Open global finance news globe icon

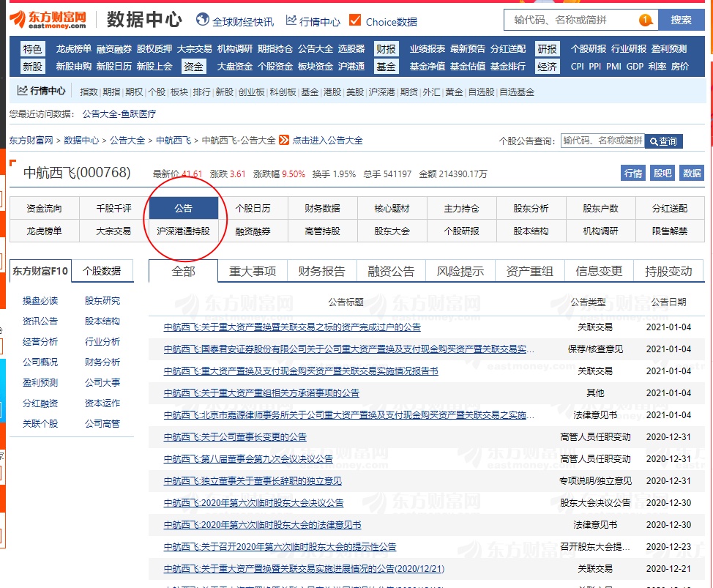coord(202,20)
